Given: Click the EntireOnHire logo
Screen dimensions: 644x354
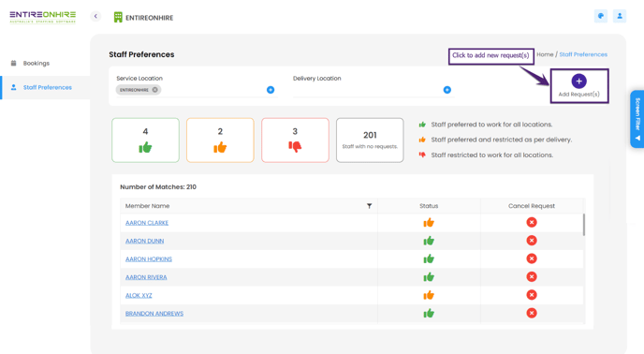Looking at the screenshot, I should point(43,17).
